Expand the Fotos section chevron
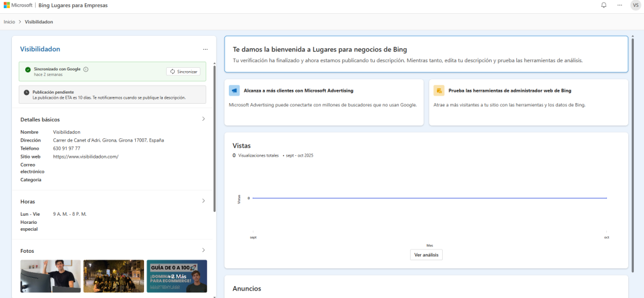The height and width of the screenshot is (298, 644). point(203,250)
